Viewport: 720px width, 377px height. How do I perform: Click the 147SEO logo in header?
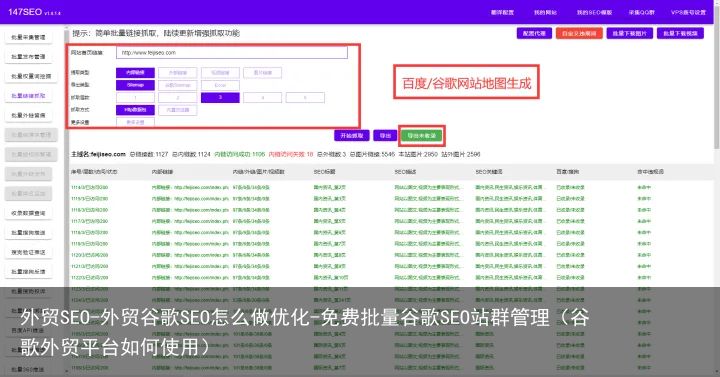click(25, 12)
